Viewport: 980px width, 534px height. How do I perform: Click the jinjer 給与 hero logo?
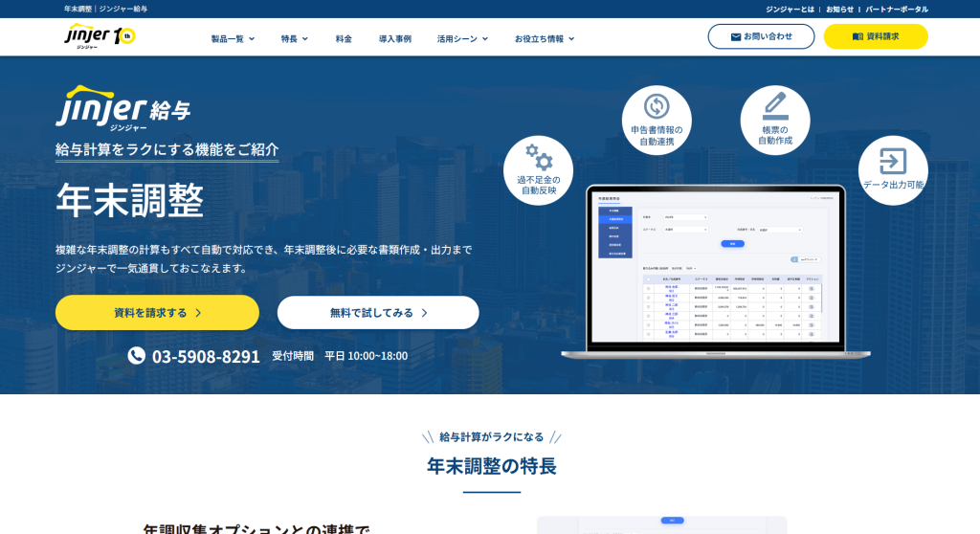pyautogui.click(x=122, y=108)
